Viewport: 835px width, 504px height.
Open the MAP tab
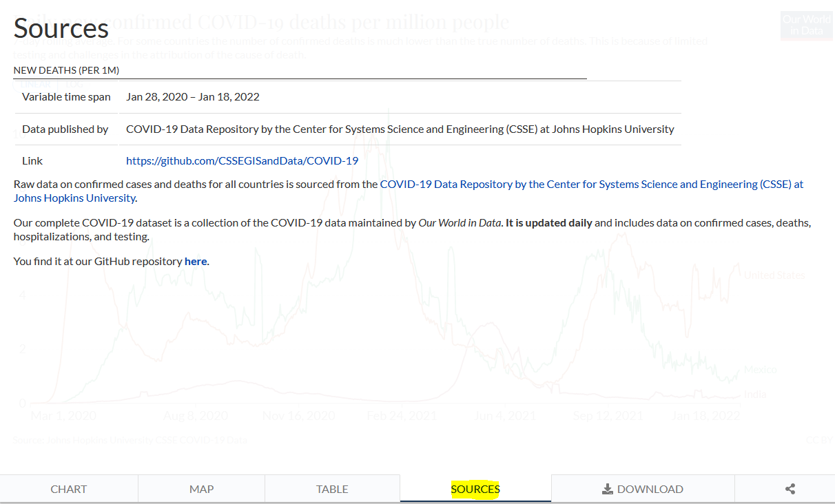pyautogui.click(x=201, y=489)
